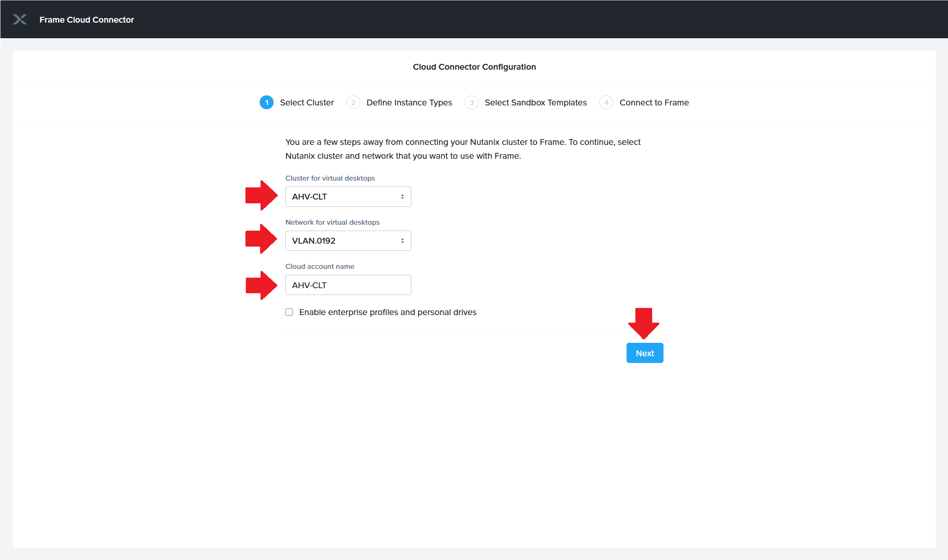Click the 'Cluster for virtual desktops' label
Screen dimensions: 948x560
[x=330, y=178]
